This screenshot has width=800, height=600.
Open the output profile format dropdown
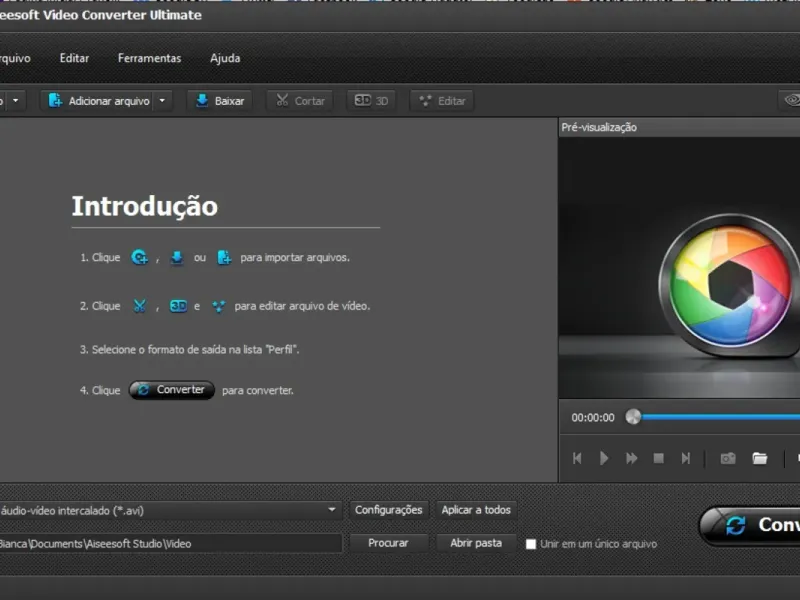[x=332, y=510]
